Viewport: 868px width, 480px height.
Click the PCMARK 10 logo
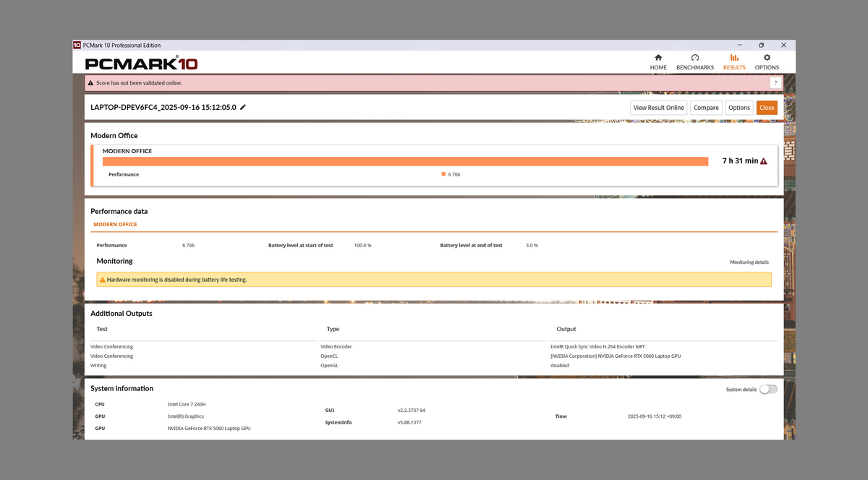click(x=141, y=64)
